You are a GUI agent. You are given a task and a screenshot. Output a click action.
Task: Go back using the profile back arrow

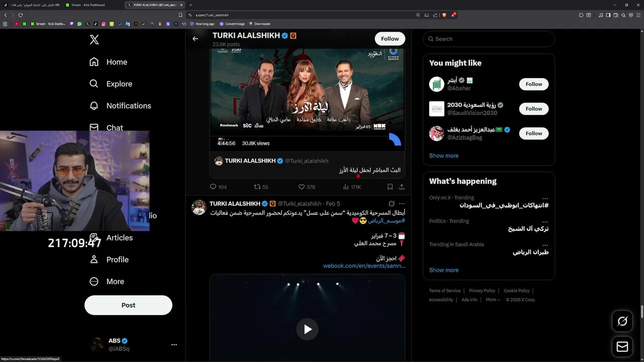tap(195, 39)
